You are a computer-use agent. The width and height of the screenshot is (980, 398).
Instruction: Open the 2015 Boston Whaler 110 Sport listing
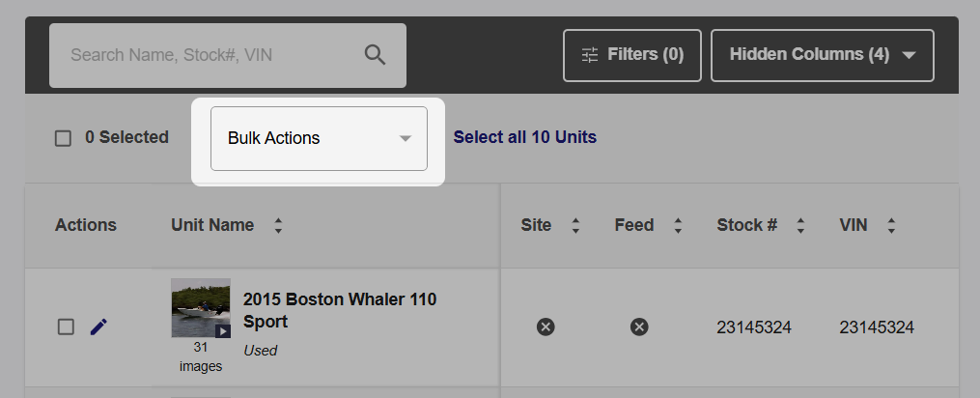coord(340,310)
